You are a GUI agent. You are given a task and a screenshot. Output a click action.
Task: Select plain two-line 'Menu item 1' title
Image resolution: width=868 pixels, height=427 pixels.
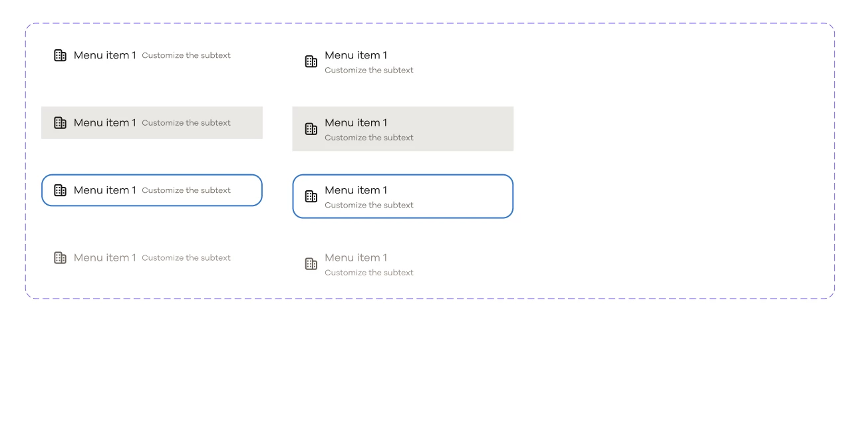pos(356,55)
